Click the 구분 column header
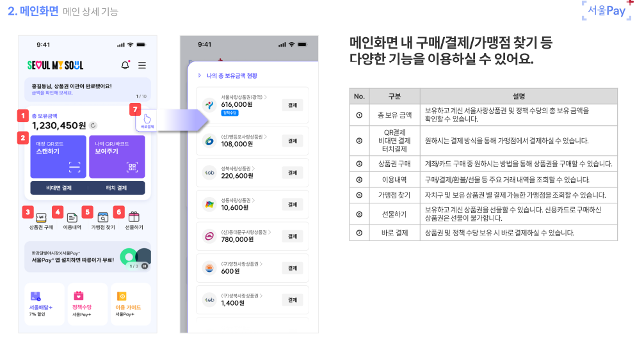 click(394, 96)
